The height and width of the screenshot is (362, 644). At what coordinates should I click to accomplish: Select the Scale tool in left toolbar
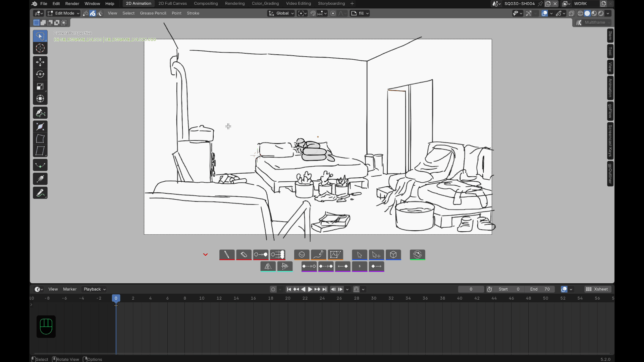coord(40,86)
